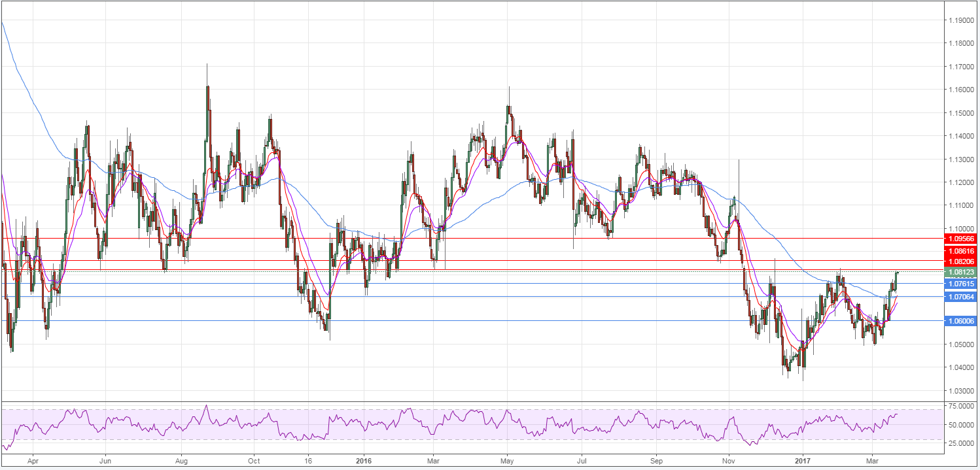Select the Jun date label on time axis
The image size is (980, 470).
pos(105,462)
